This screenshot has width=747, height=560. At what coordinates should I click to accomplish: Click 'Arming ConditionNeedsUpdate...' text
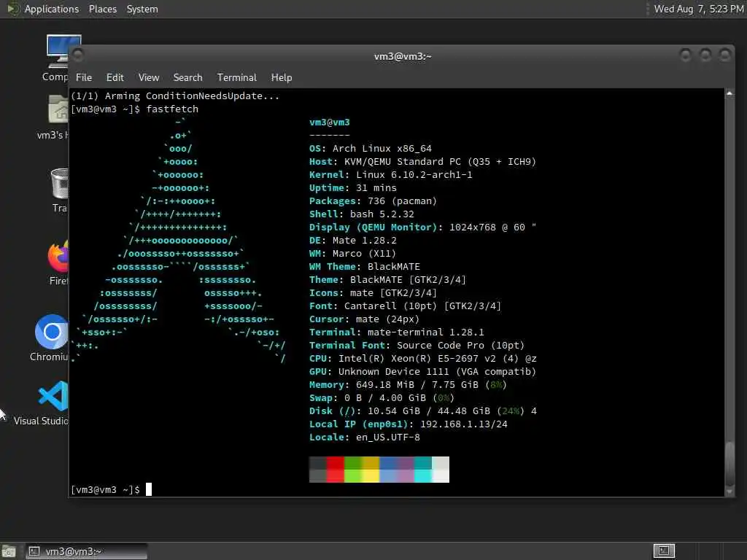click(x=192, y=96)
